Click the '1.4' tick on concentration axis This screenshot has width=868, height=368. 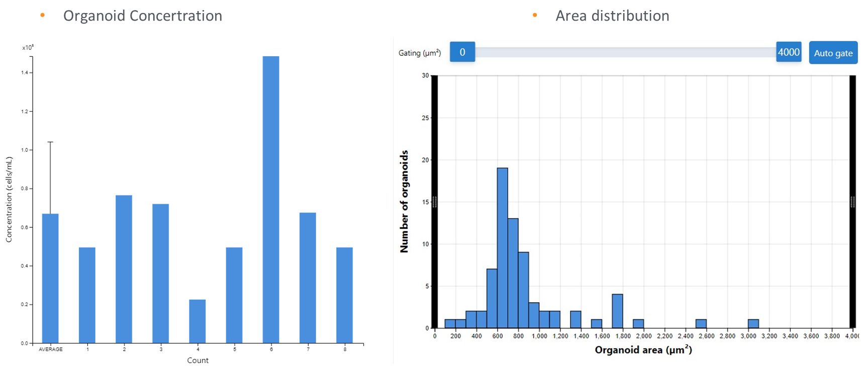25,72
